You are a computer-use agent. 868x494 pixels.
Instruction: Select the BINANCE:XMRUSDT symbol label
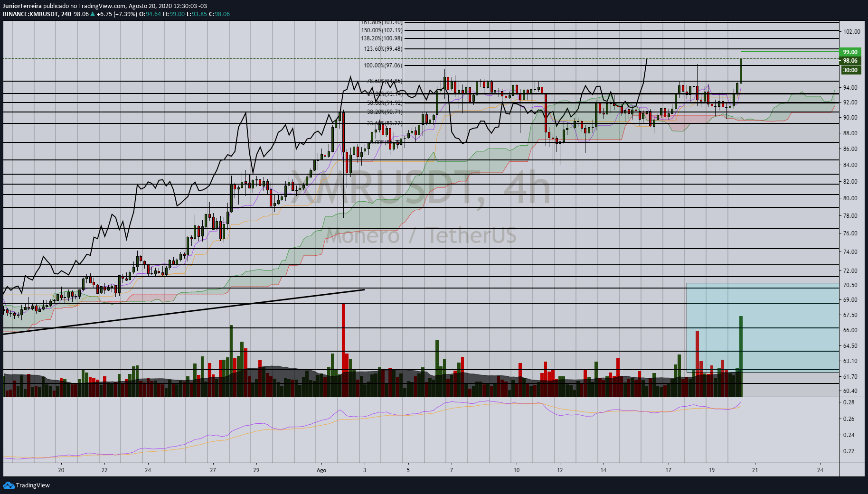[x=30, y=14]
